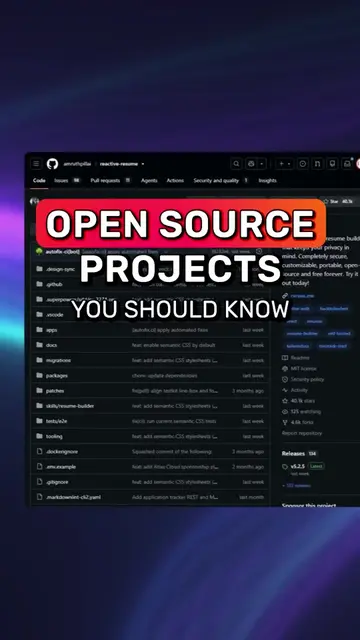Open the amruthpillai owner link
360x640 pixels.
coord(77,164)
